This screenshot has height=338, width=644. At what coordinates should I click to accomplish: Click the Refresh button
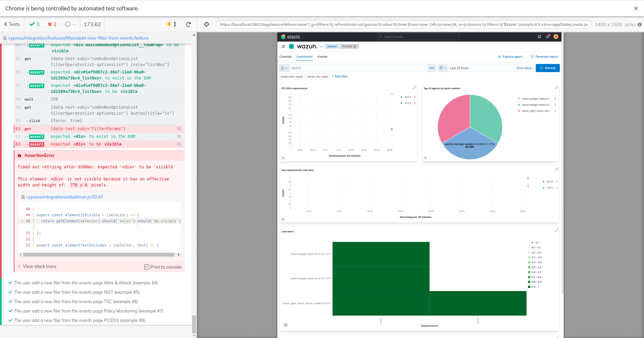[x=548, y=68]
